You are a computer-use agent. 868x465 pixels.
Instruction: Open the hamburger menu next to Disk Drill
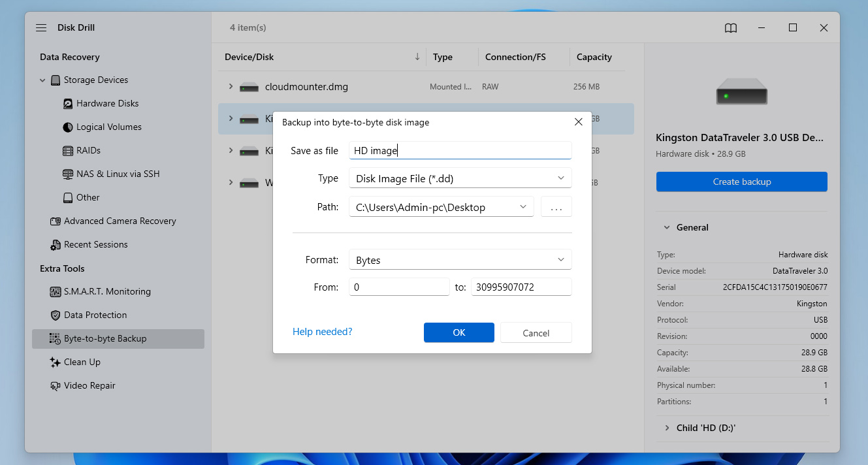(41, 28)
